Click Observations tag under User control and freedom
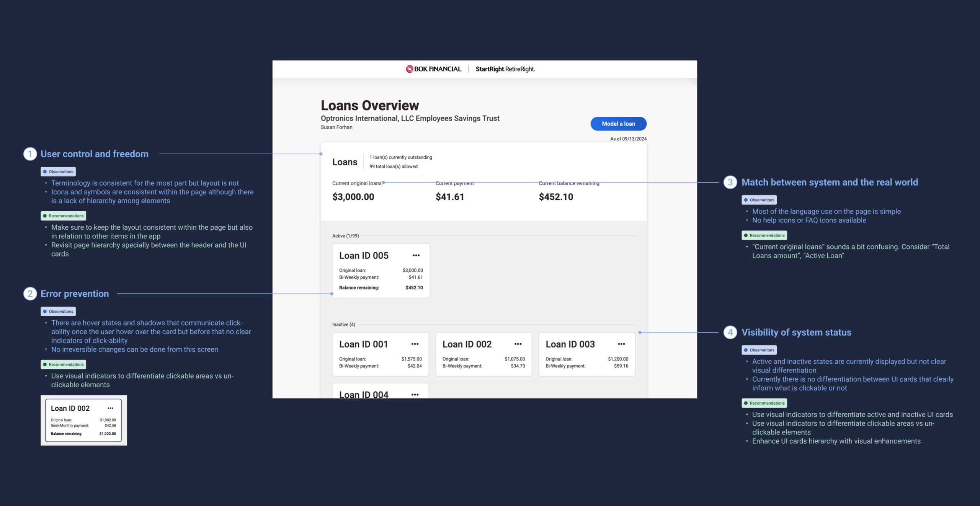Screen dimensions: 980x506 click(x=58, y=171)
